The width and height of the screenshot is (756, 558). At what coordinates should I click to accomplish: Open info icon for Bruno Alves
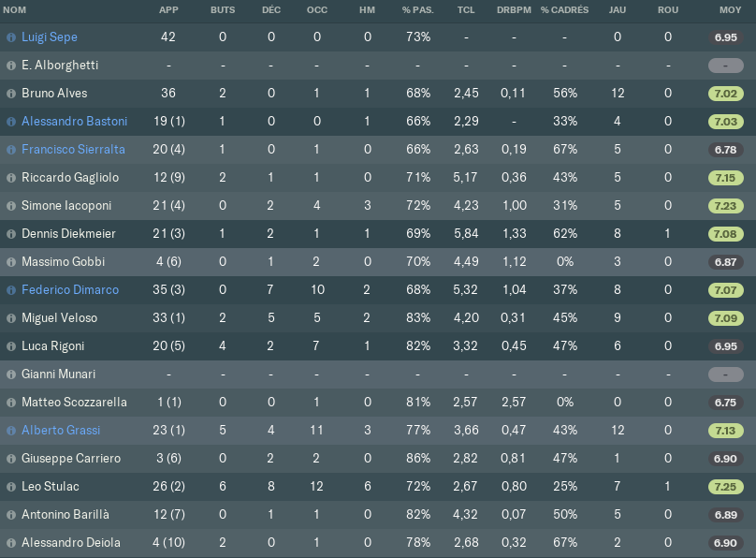(11, 94)
